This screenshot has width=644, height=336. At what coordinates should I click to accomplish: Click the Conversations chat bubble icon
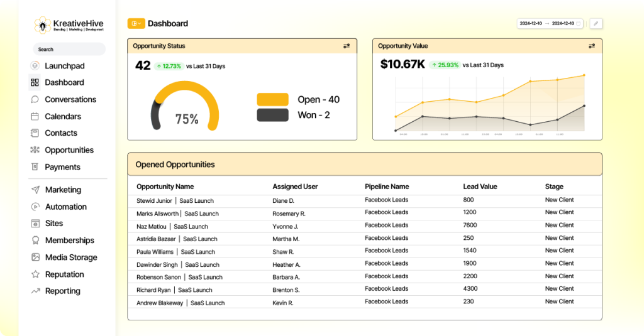click(35, 99)
